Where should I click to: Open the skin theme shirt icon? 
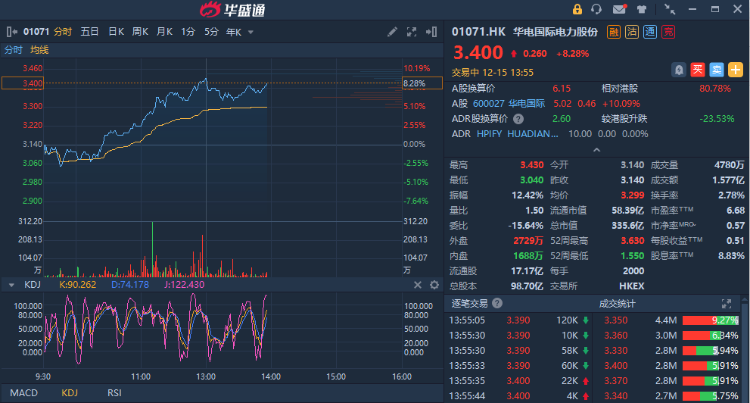coord(641,9)
